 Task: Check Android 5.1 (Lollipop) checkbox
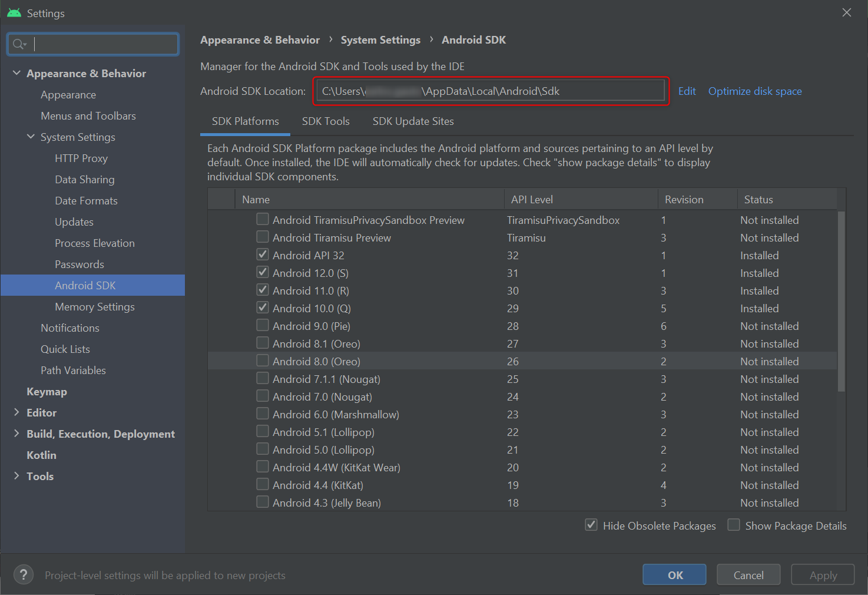point(263,431)
